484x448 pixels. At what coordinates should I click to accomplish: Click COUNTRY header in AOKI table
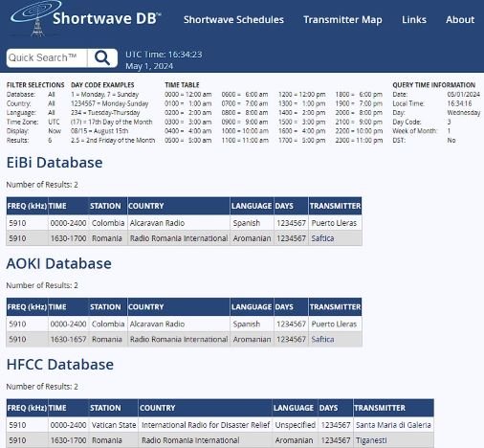(179, 307)
